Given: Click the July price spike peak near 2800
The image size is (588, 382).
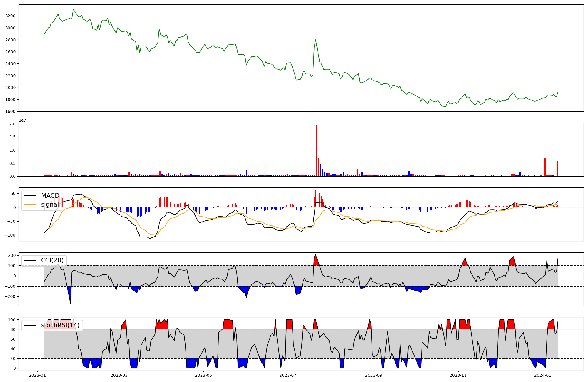Looking at the screenshot, I should click(x=315, y=40).
